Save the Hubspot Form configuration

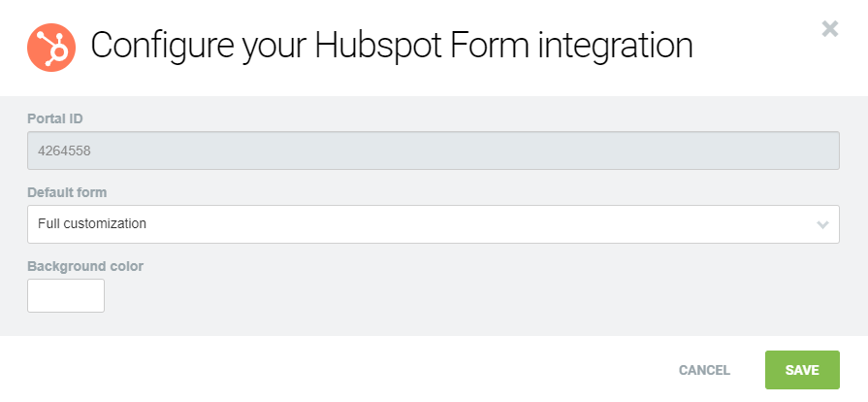click(802, 370)
